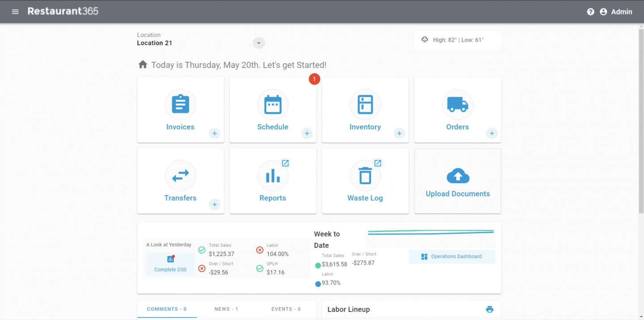Click the Upload Documents tile
The height and width of the screenshot is (320, 644).
tap(458, 181)
